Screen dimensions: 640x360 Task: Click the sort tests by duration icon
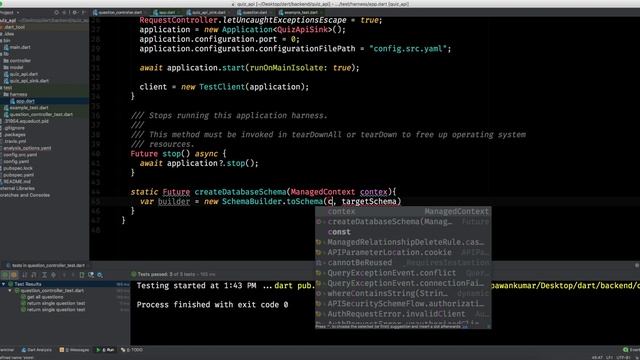[x=34, y=275]
